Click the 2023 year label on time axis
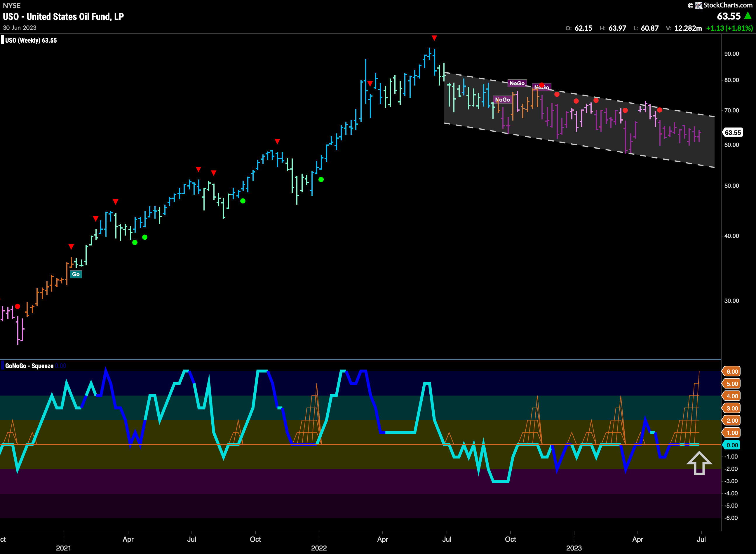The image size is (756, 554). pyautogui.click(x=574, y=548)
